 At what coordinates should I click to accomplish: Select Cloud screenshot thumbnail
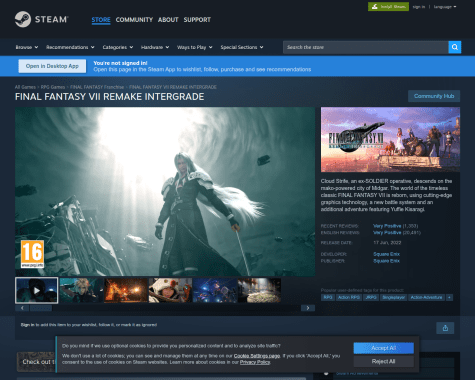click(x=81, y=290)
